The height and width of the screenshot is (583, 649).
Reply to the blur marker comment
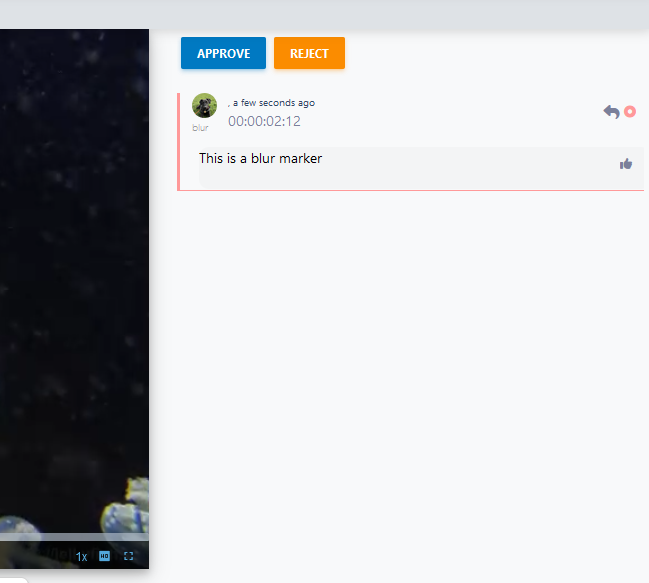pos(611,111)
